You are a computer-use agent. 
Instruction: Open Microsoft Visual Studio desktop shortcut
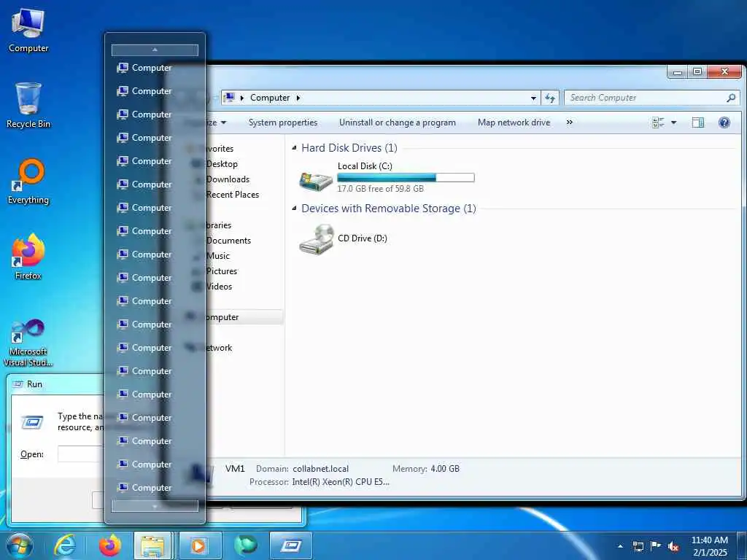28,343
